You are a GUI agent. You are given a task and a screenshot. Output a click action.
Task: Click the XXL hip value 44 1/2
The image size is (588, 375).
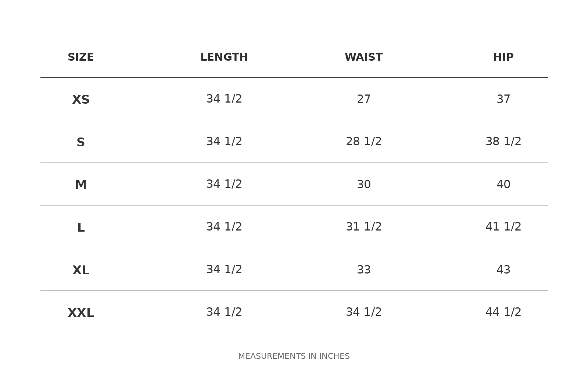tap(503, 312)
